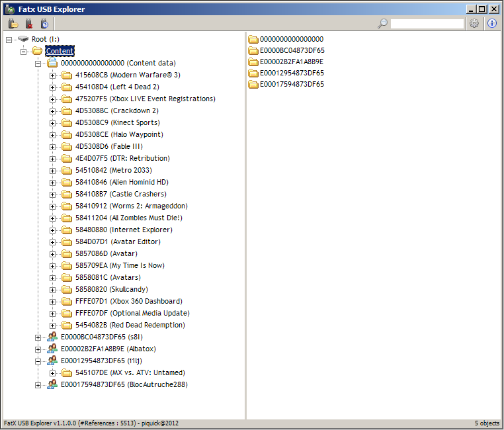Select DTR: Retribution tree entry
This screenshot has height=430, width=504.
pyautogui.click(x=122, y=158)
